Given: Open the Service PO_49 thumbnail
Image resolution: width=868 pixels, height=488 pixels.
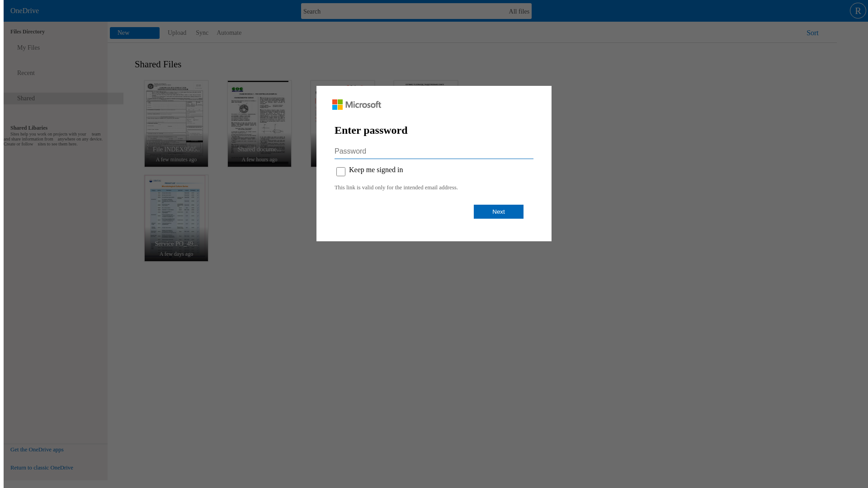Looking at the screenshot, I should pos(176,218).
